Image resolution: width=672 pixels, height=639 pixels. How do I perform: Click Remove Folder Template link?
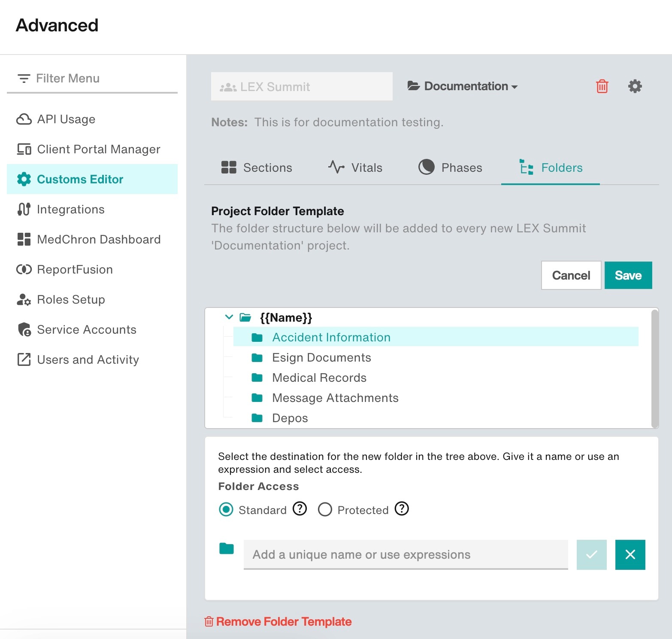click(284, 621)
